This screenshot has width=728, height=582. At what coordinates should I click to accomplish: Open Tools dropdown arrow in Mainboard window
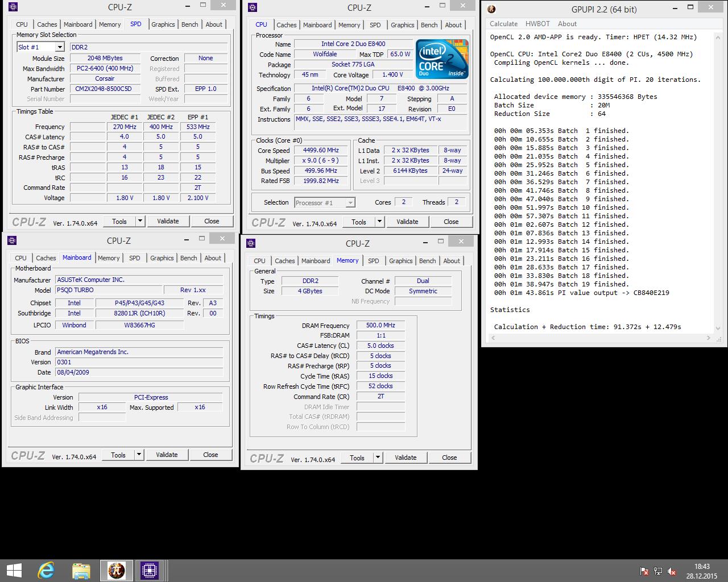pyautogui.click(x=138, y=455)
